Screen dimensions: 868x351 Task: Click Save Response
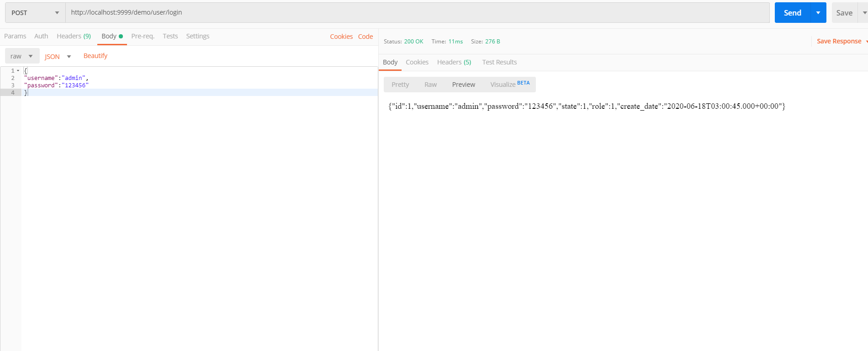pyautogui.click(x=839, y=41)
